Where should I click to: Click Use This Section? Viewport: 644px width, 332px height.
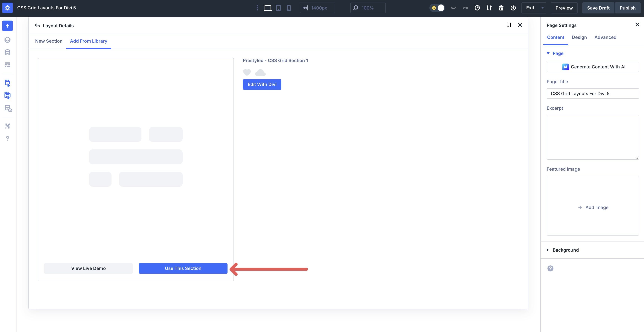point(183,268)
